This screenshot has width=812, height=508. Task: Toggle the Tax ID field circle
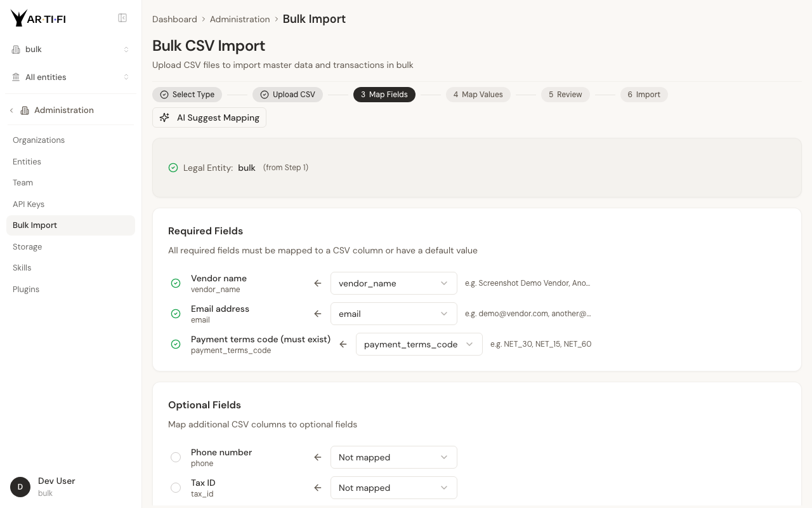[x=176, y=488]
